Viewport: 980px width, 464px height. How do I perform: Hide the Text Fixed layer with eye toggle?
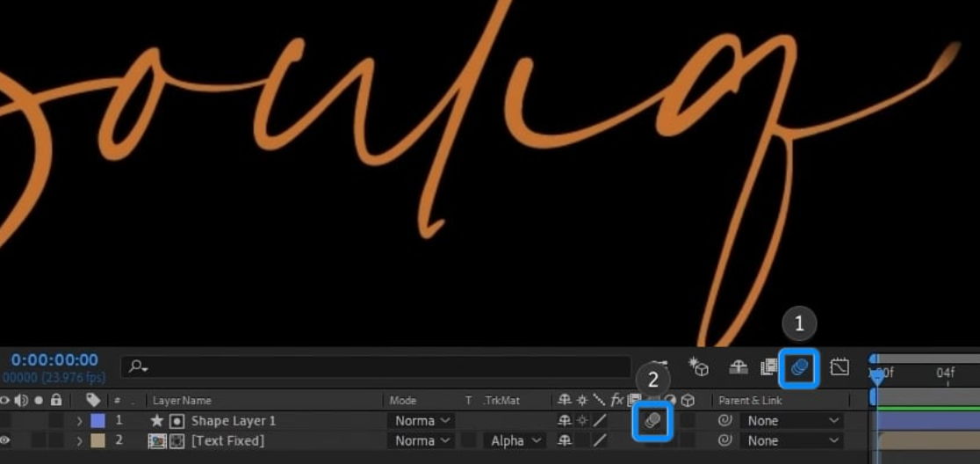(4, 441)
